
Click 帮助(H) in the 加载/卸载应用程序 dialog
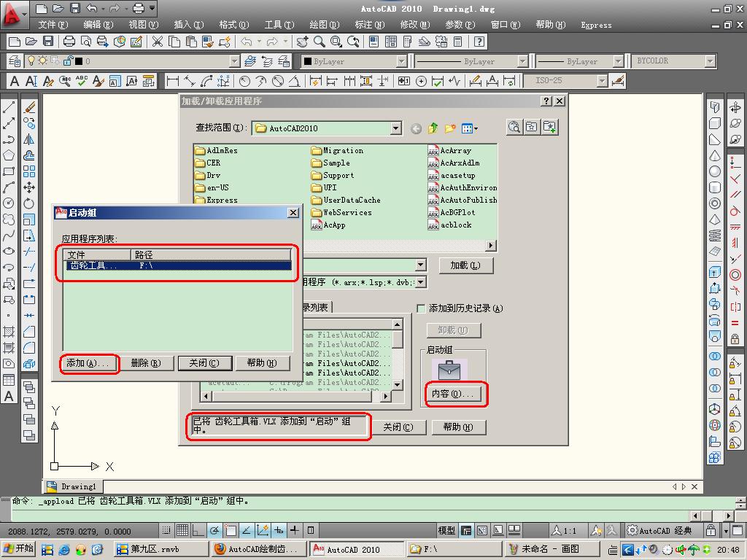(x=458, y=427)
